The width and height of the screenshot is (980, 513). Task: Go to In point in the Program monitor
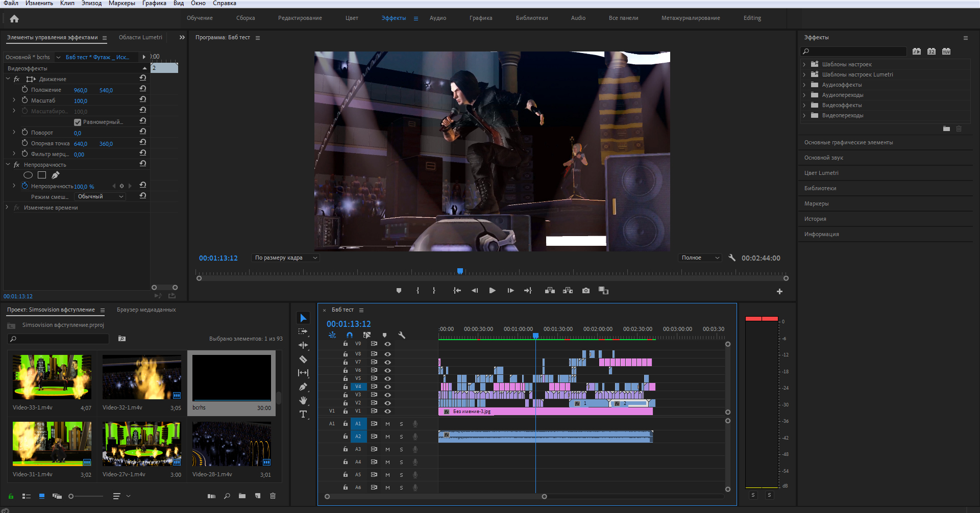pyautogui.click(x=457, y=291)
